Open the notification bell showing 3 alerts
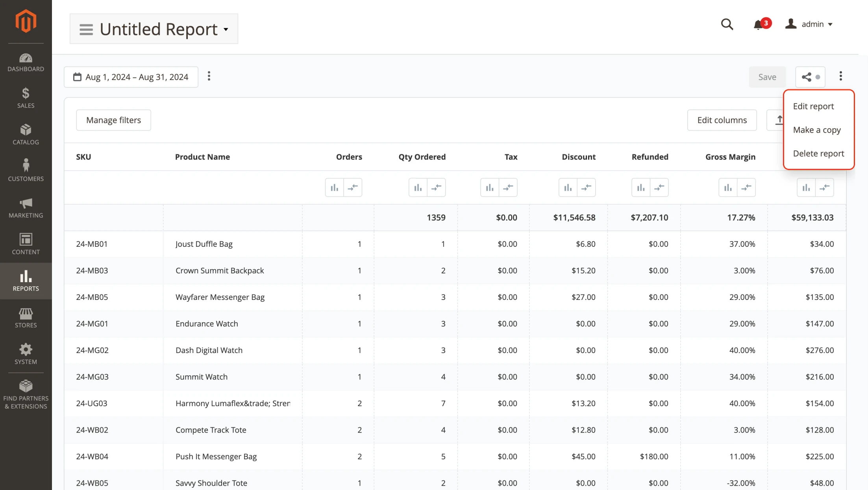Screen dimensions: 868x490 click(x=757, y=24)
